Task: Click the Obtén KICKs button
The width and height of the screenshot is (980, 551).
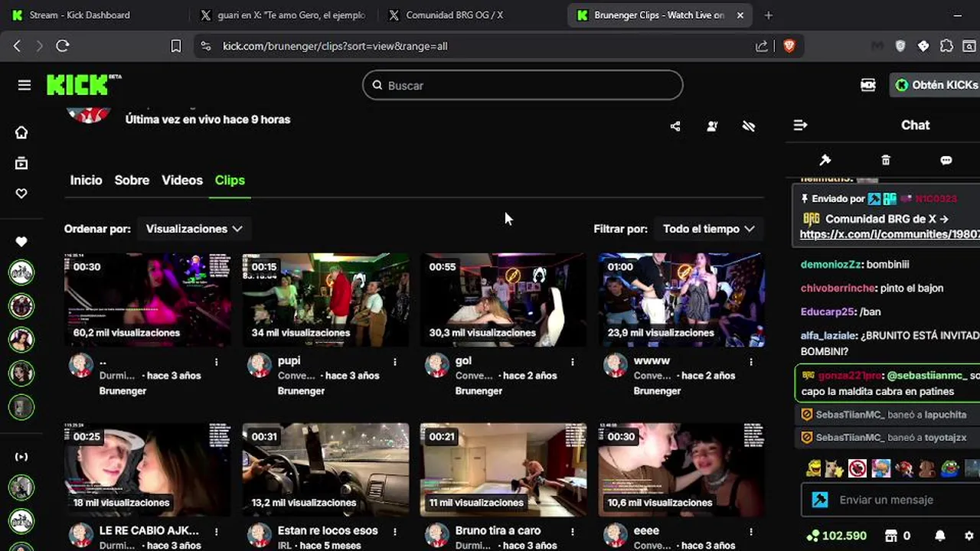Action: [x=936, y=85]
